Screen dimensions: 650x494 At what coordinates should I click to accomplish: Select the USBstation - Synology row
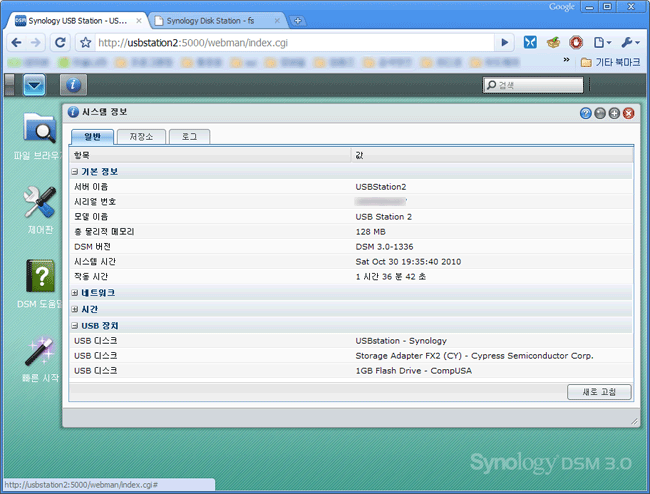tap(351, 341)
